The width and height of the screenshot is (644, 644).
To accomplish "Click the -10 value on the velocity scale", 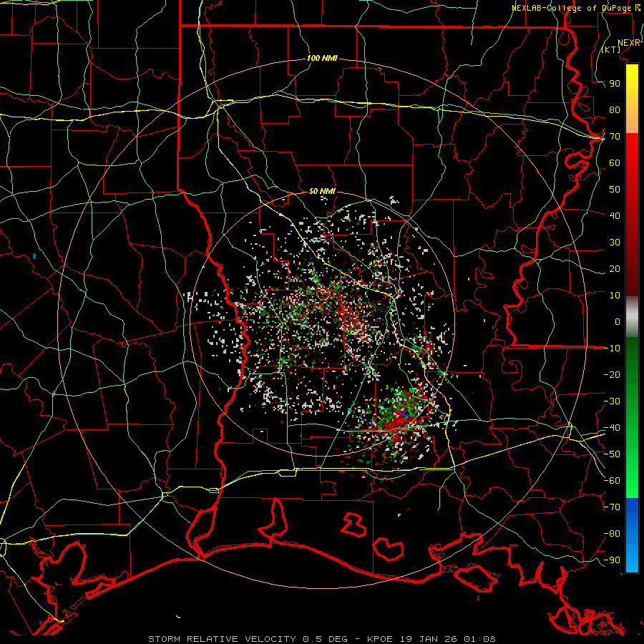I will (612, 348).
